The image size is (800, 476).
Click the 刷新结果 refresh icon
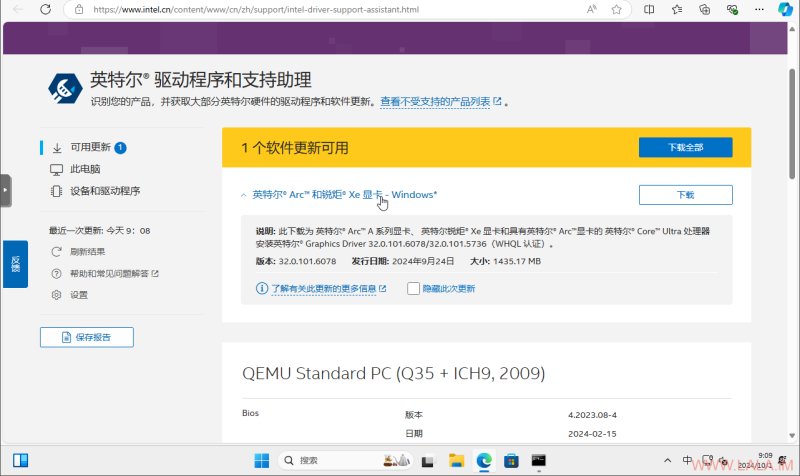57,252
